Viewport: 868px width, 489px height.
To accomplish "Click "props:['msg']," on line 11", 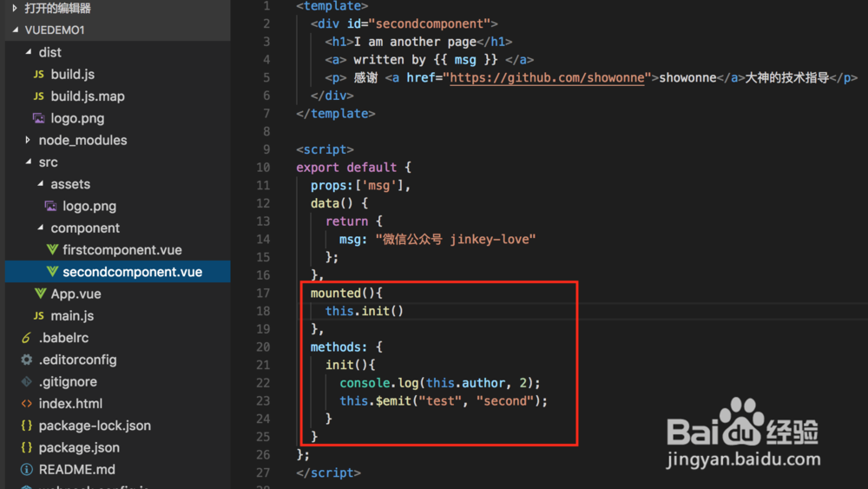I will click(x=361, y=185).
